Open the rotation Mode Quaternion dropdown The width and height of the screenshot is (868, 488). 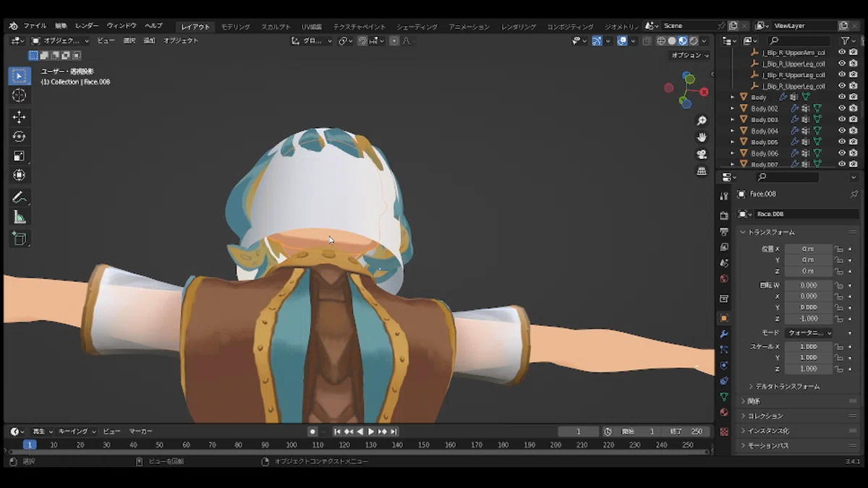(808, 333)
